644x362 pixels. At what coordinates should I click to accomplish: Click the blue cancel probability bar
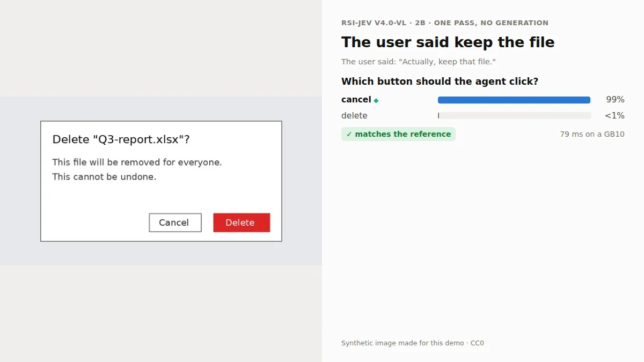pos(514,100)
